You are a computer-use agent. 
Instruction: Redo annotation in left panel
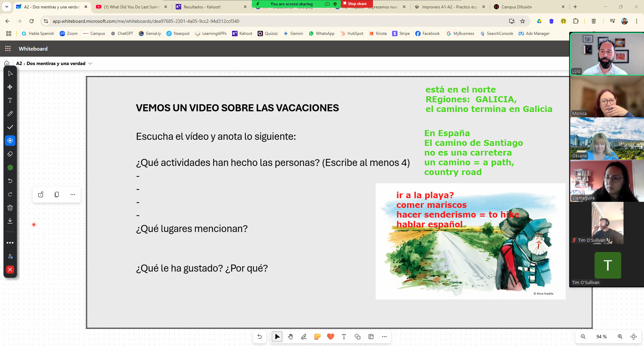pyautogui.click(x=10, y=194)
